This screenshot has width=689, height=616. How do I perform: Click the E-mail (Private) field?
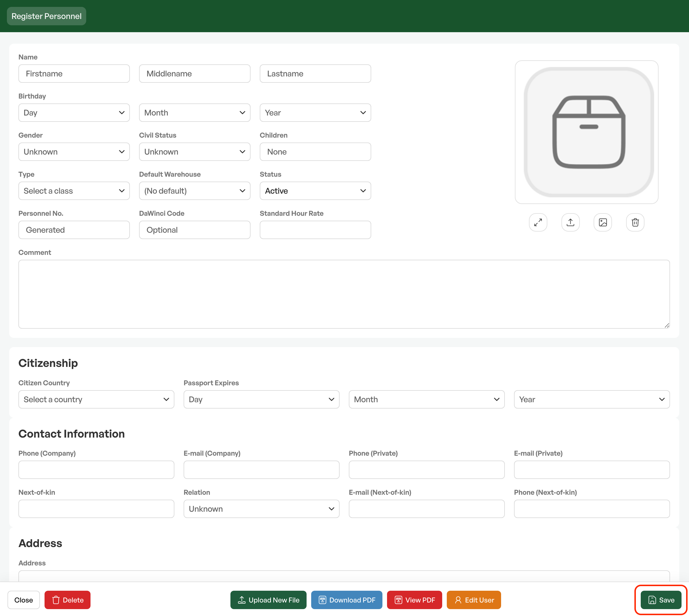tap(592, 470)
